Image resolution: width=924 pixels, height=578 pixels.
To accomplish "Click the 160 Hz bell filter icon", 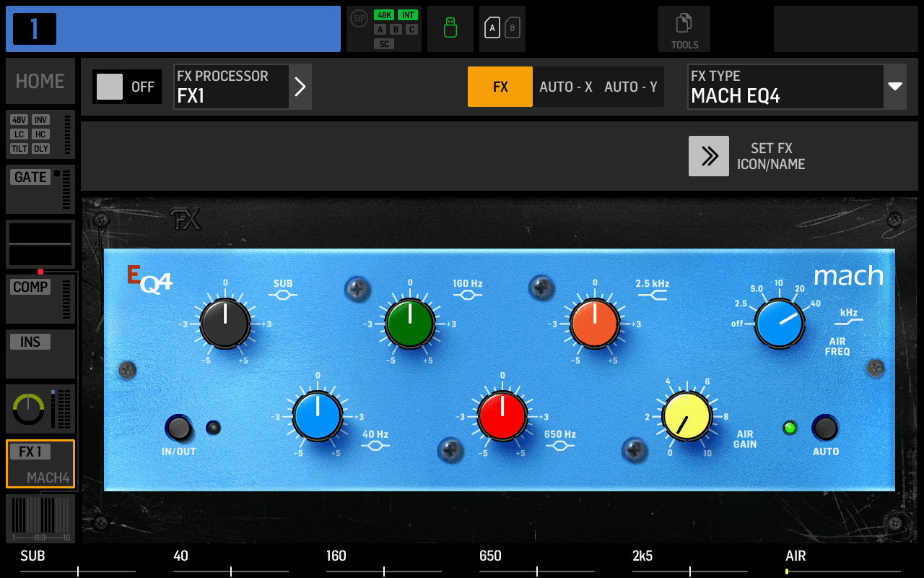I will pos(468,296).
